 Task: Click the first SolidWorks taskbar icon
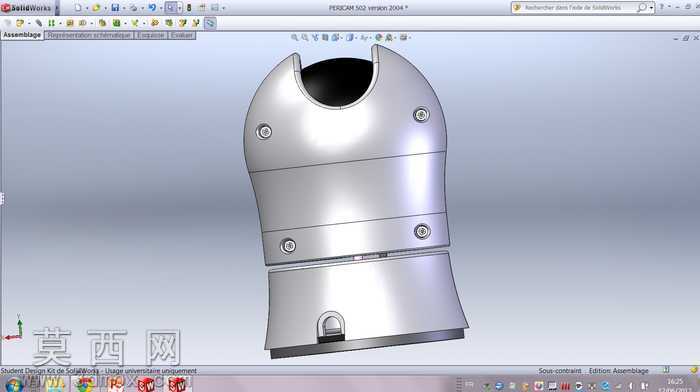click(x=146, y=384)
